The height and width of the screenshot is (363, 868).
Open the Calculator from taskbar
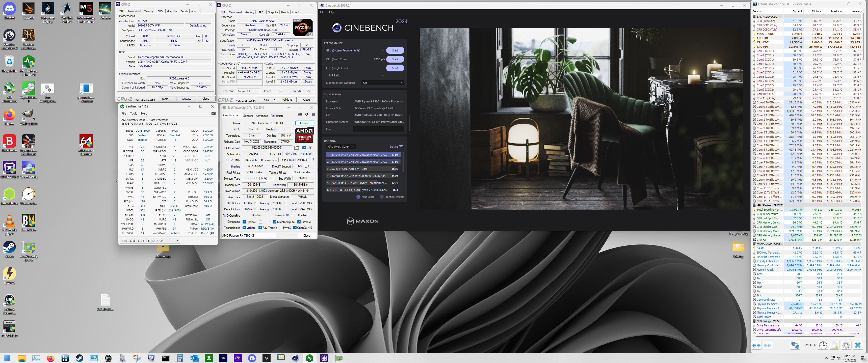[180, 358]
